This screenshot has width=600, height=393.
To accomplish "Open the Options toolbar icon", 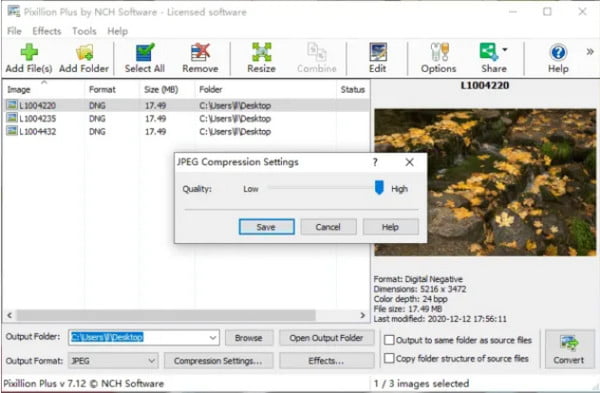I will coord(439,52).
